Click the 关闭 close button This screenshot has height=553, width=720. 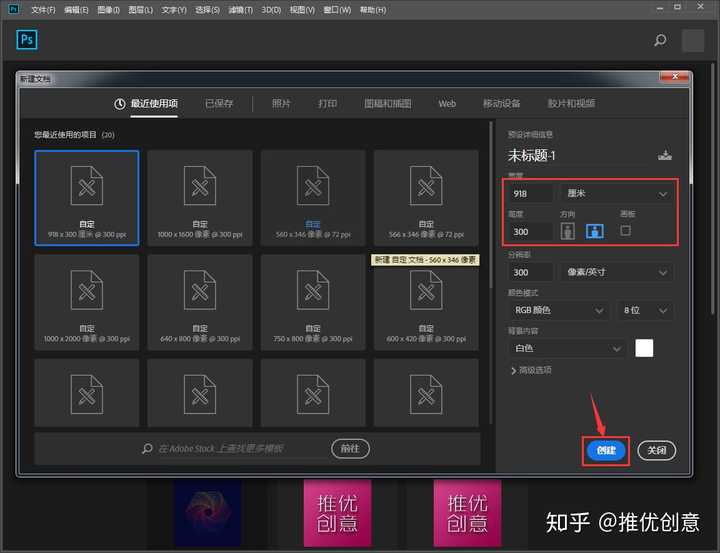pos(657,451)
